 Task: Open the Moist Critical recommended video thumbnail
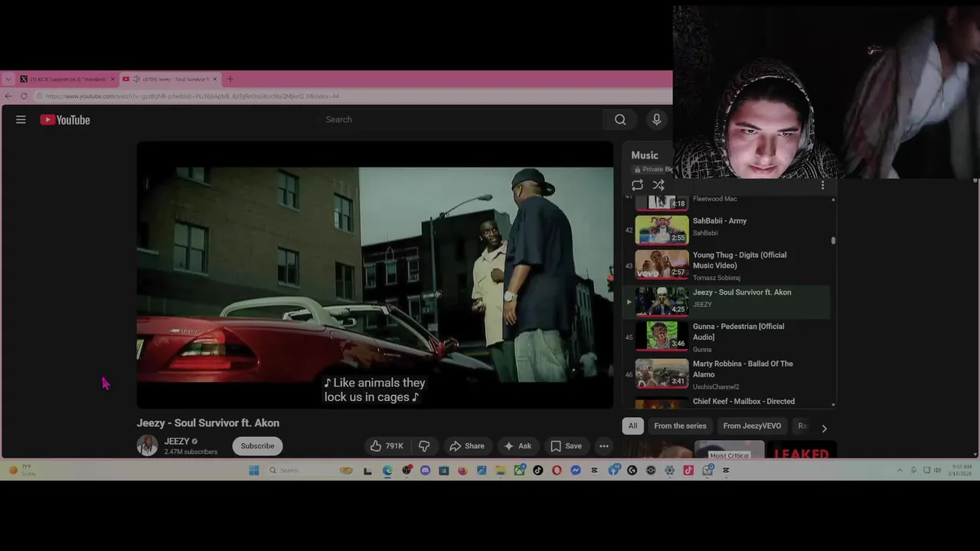tap(729, 450)
